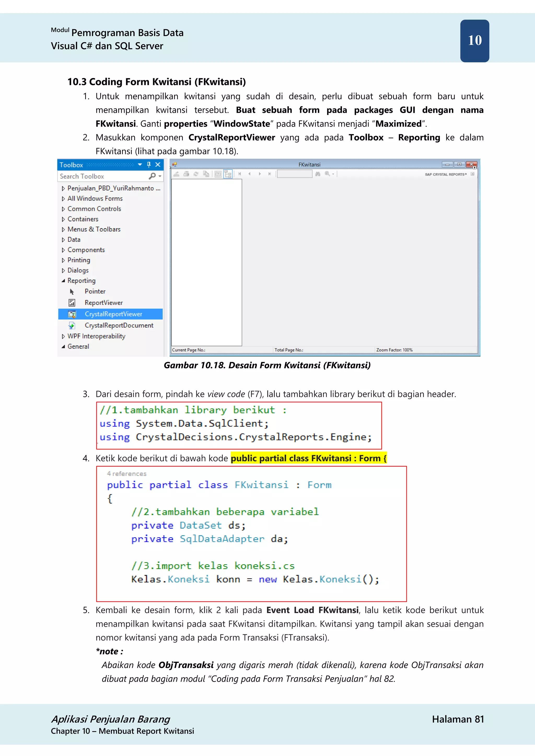Toggle the group tree panel icon
This screenshot has width=535, height=756.
pos(228,174)
